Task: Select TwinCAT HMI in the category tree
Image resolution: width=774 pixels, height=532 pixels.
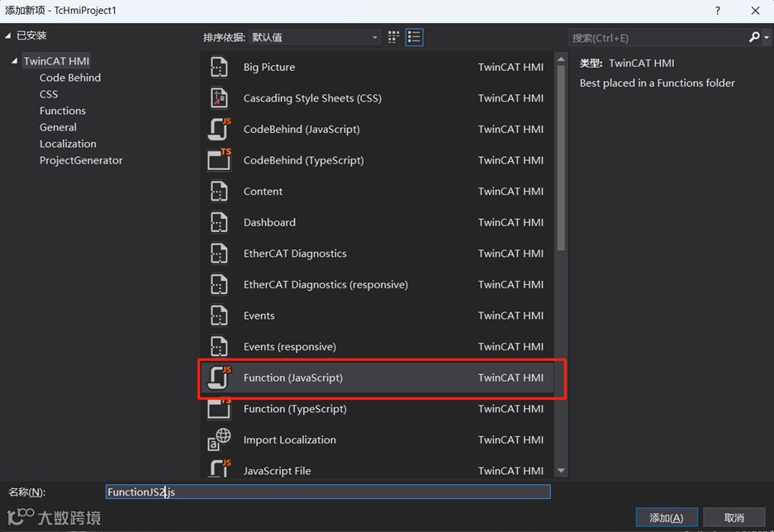Action: point(56,61)
